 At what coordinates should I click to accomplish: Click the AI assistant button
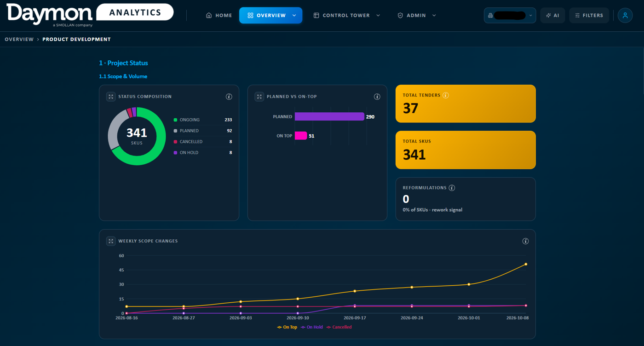552,15
